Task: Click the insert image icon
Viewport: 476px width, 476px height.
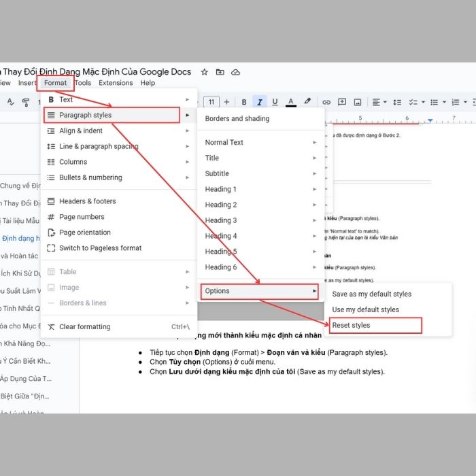Action: tap(358, 102)
